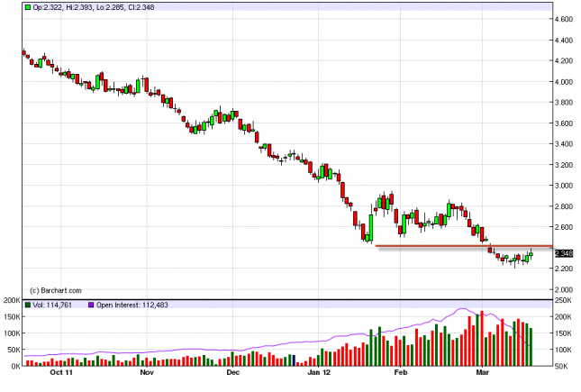Click the 3.000 price axis label

click(x=564, y=186)
